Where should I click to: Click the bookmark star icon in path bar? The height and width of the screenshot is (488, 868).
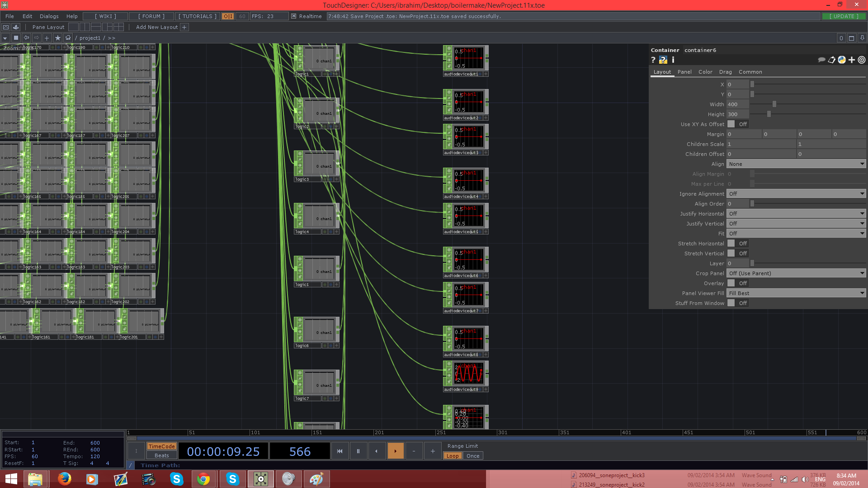click(57, 38)
